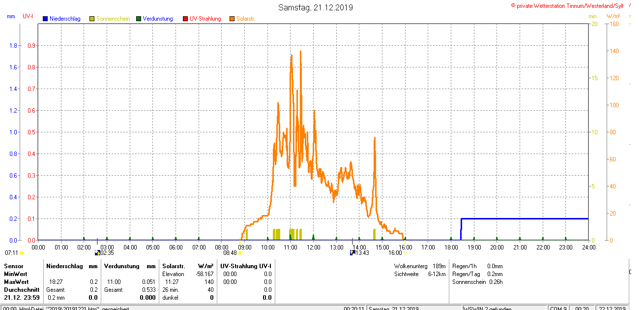Click the red 0.9 value on the UV-I axis
This screenshot has width=644, height=310.
31,46
